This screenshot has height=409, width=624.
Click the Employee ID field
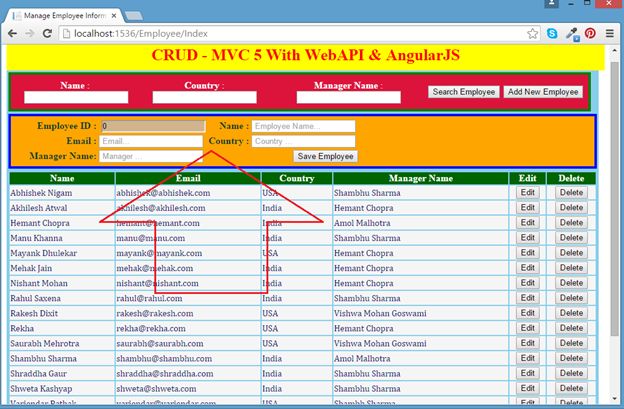click(x=153, y=126)
